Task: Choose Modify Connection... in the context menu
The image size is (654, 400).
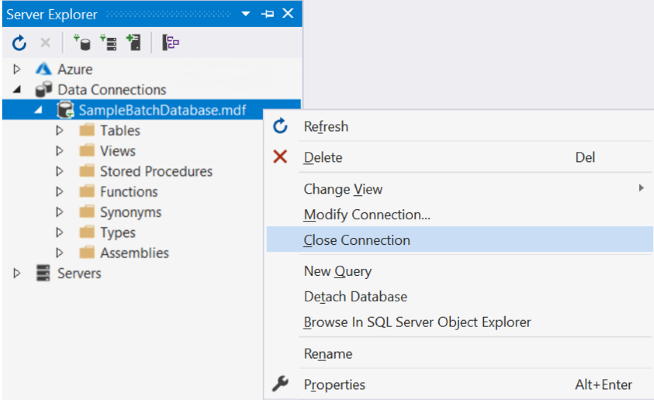Action: (460, 214)
